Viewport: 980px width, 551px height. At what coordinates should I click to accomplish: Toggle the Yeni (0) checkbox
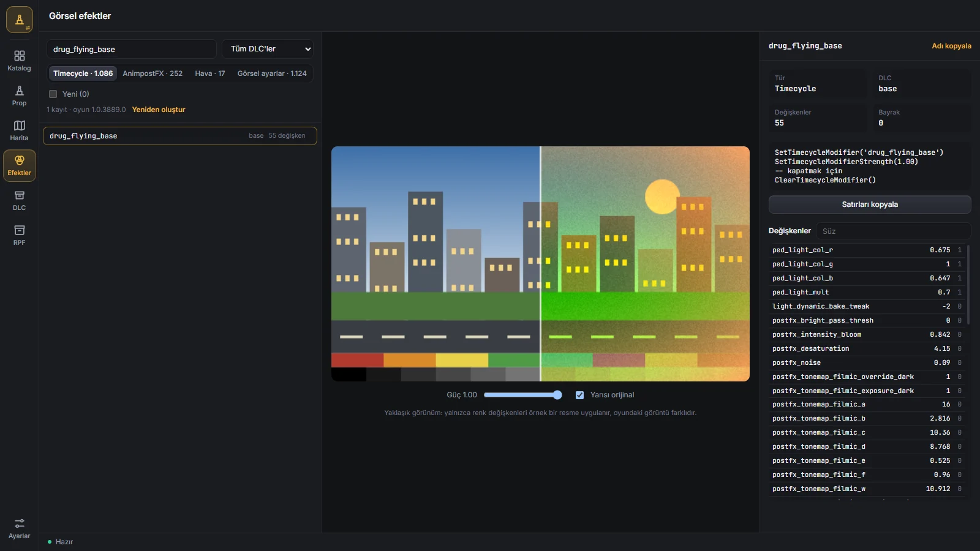[53, 94]
